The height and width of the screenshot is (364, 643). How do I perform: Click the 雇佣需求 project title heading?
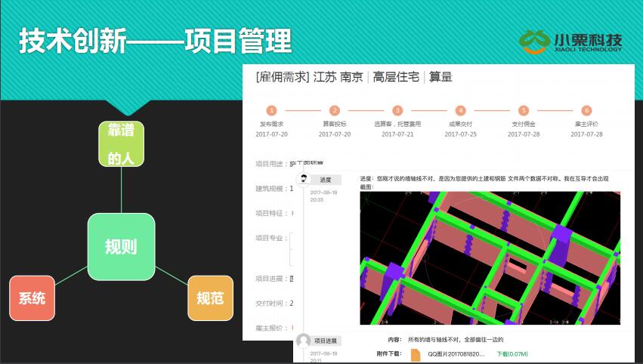coord(354,76)
